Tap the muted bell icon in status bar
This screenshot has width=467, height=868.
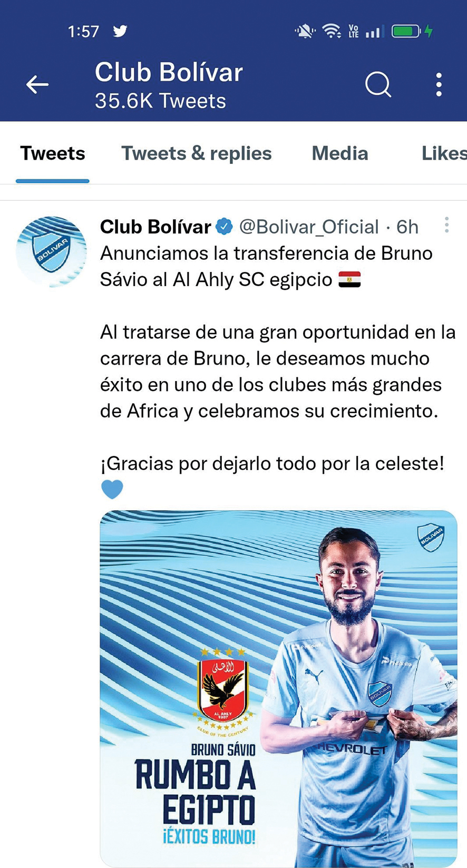click(x=305, y=31)
